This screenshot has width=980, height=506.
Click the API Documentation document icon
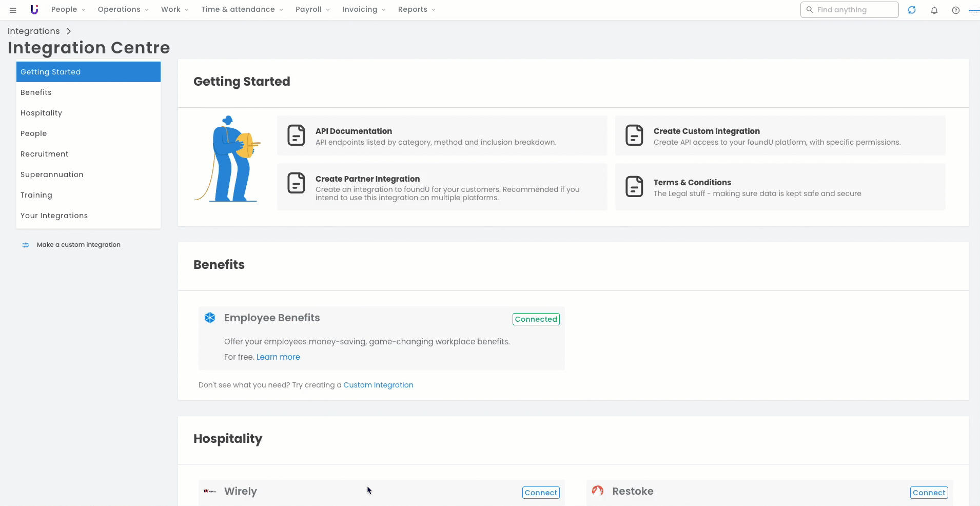coord(296,135)
